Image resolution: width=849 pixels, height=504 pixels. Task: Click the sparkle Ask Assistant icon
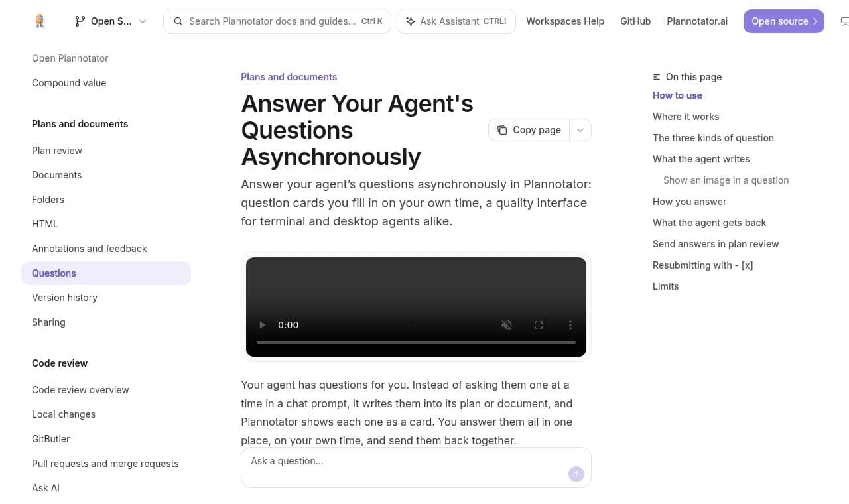pyautogui.click(x=411, y=21)
